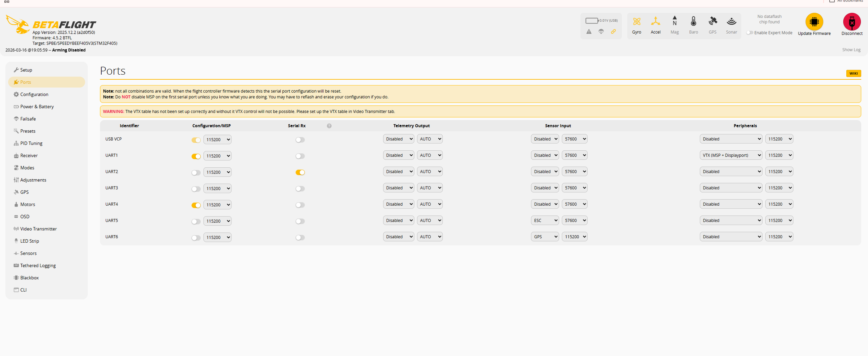
Task: Enable MSP on UART3
Action: [196, 189]
